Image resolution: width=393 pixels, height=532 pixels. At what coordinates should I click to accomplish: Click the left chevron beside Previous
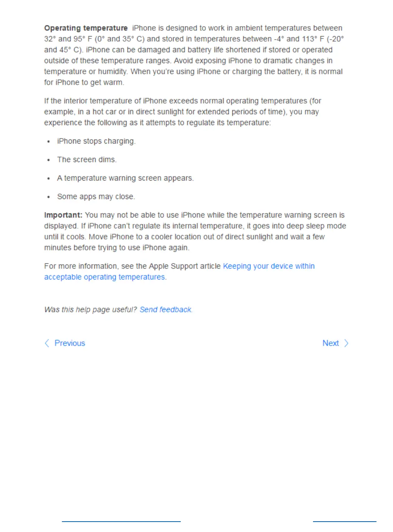[x=47, y=343]
